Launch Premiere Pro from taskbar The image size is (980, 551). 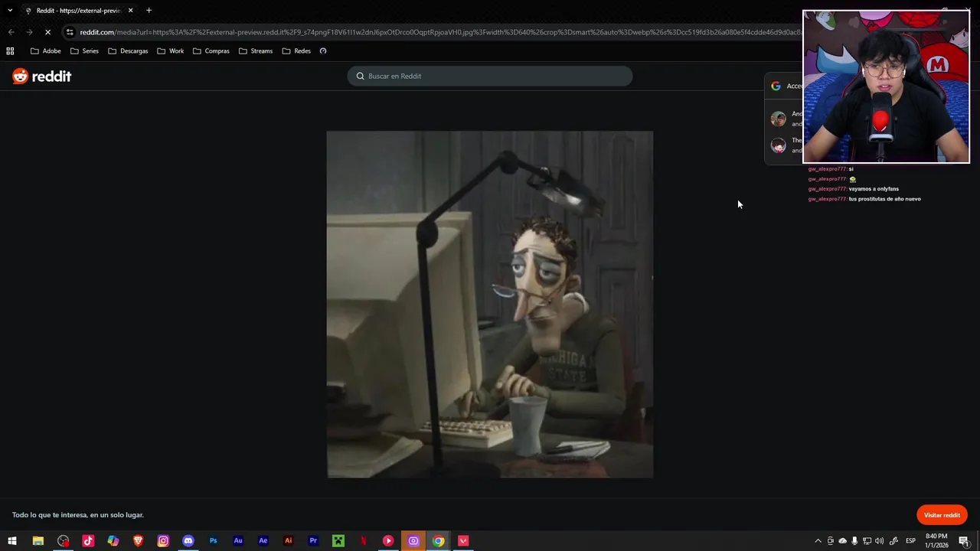(313, 541)
